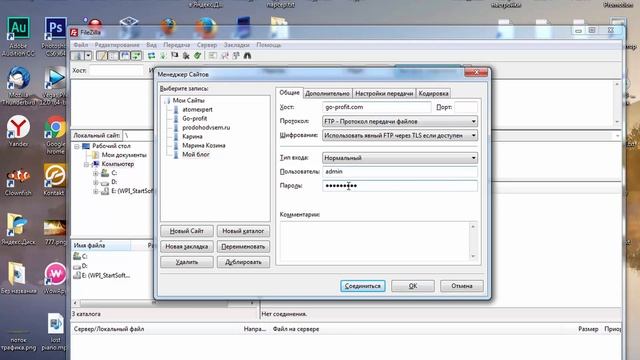Image resolution: width=640 pixels, height=360 pixels.
Task: Click the Дублировать button
Action: 243,262
